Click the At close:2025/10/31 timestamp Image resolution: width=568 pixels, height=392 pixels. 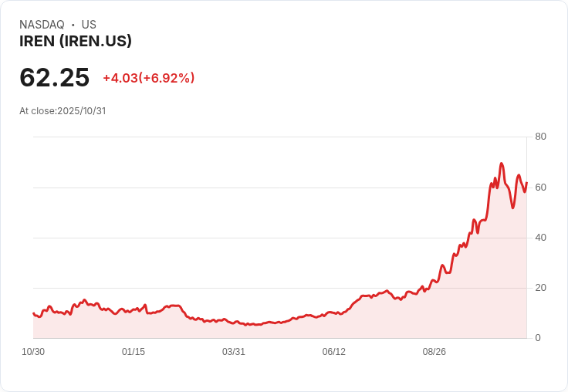coord(63,110)
